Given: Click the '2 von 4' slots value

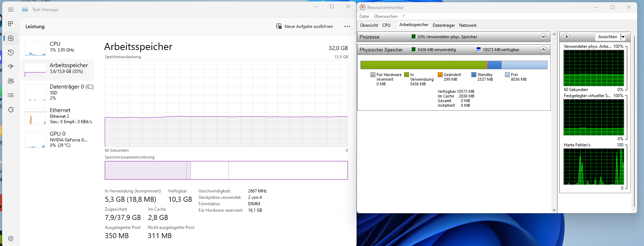Looking at the screenshot, I should click(255, 197).
